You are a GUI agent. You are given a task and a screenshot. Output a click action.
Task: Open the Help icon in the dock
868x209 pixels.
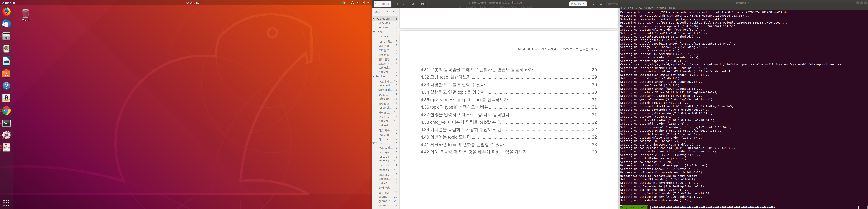6,86
